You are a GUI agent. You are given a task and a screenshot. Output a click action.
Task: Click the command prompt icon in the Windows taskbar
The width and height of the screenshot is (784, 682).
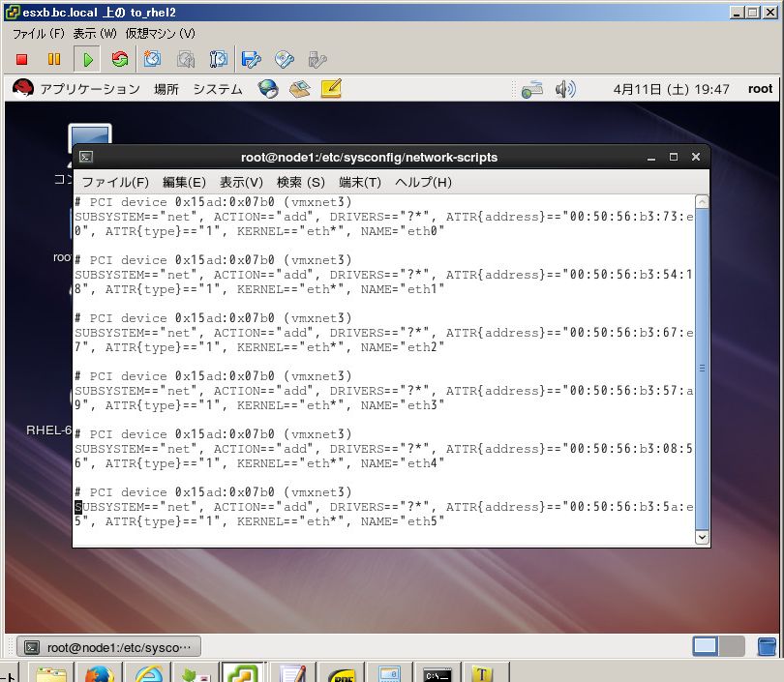pyautogui.click(x=437, y=674)
